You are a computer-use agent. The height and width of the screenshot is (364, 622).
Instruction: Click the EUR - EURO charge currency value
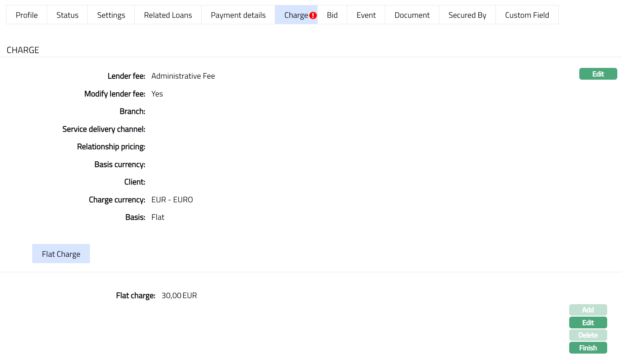pos(172,200)
